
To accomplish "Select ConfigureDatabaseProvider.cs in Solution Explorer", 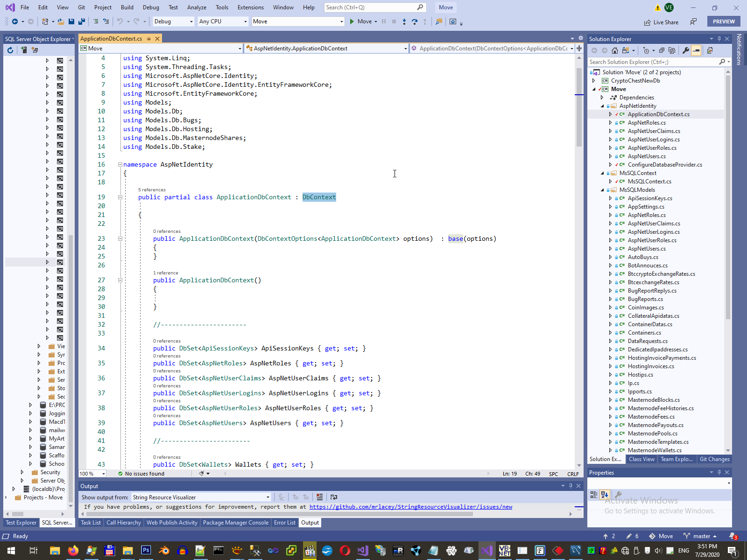I will click(665, 165).
